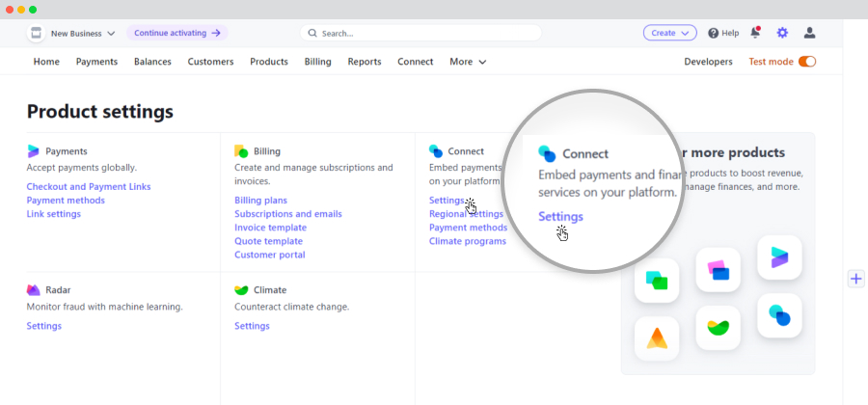The width and height of the screenshot is (868, 405).
Task: Open the user profile icon
Action: (x=809, y=33)
